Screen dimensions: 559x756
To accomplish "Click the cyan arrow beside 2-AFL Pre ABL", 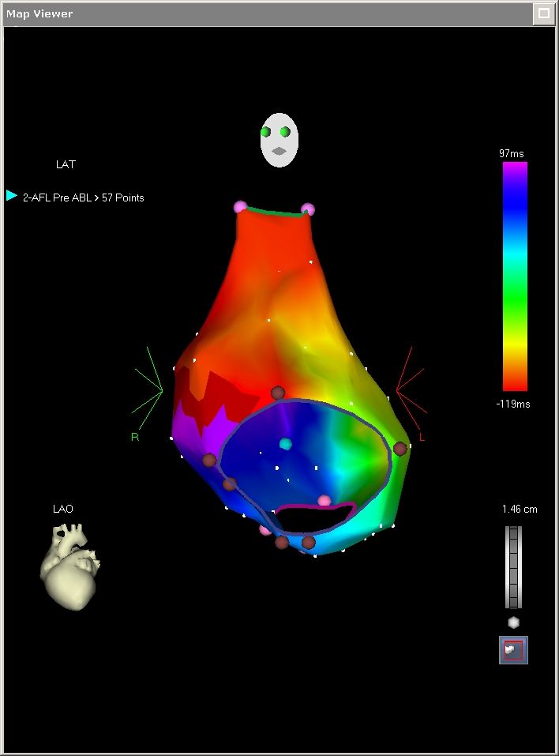I will (12, 195).
